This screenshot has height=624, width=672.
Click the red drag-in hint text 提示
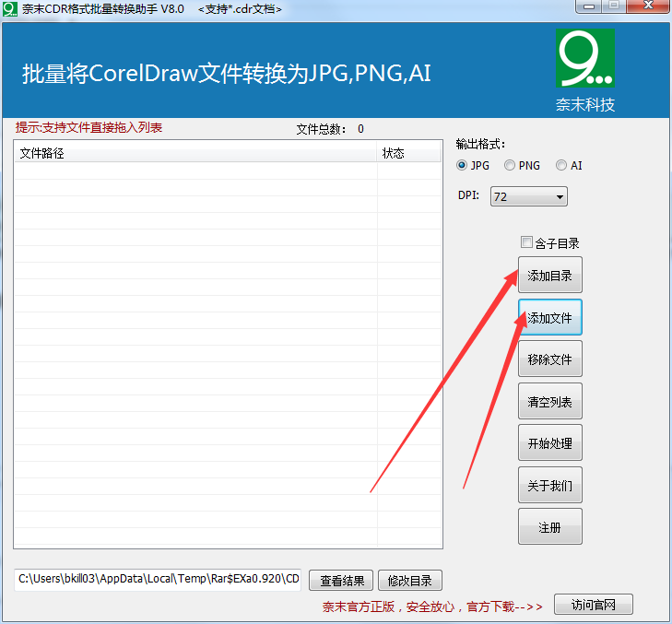pyautogui.click(x=88, y=127)
